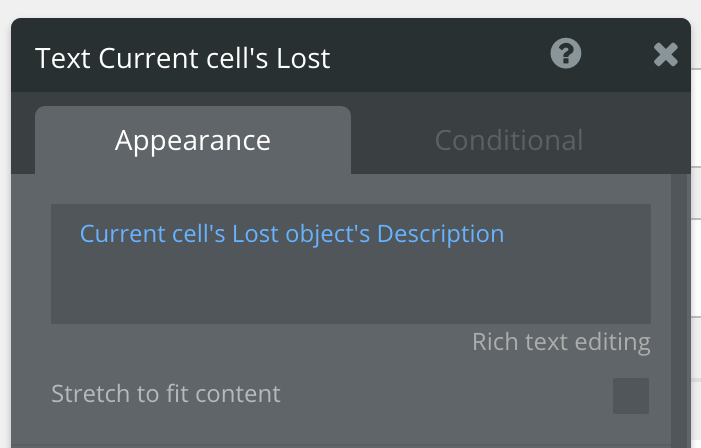Open the Conditional tab
The height and width of the screenshot is (448, 701).
[508, 140]
